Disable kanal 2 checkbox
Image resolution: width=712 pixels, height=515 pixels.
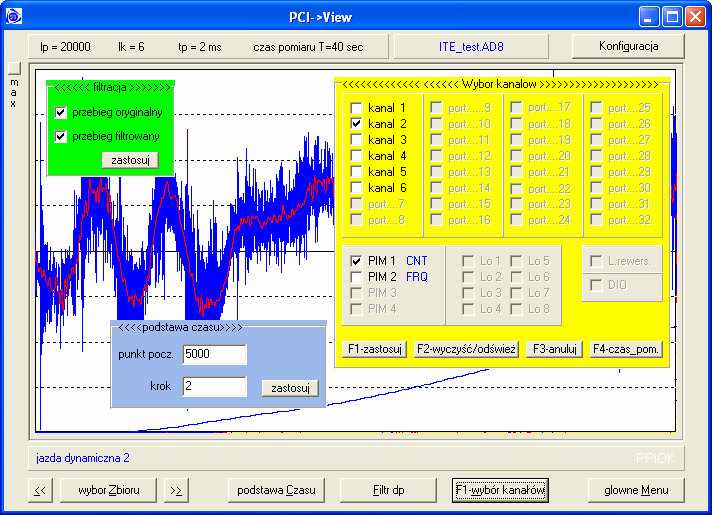click(356, 124)
